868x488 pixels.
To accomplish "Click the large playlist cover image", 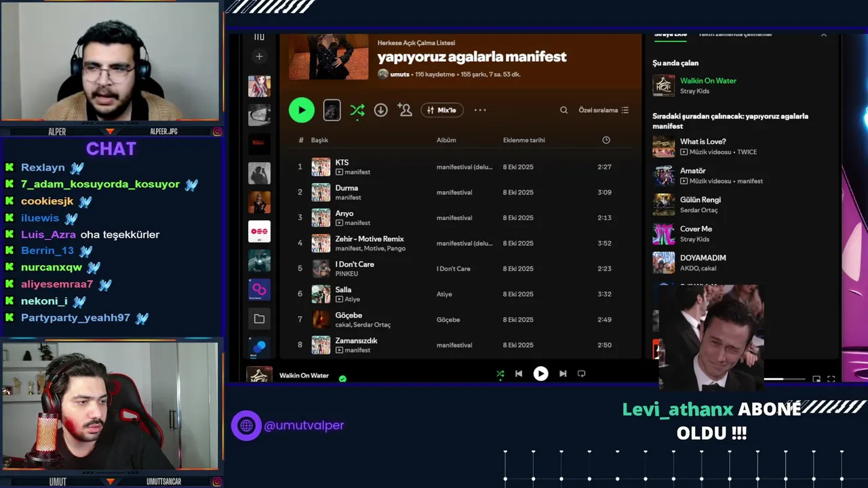I will (x=329, y=57).
